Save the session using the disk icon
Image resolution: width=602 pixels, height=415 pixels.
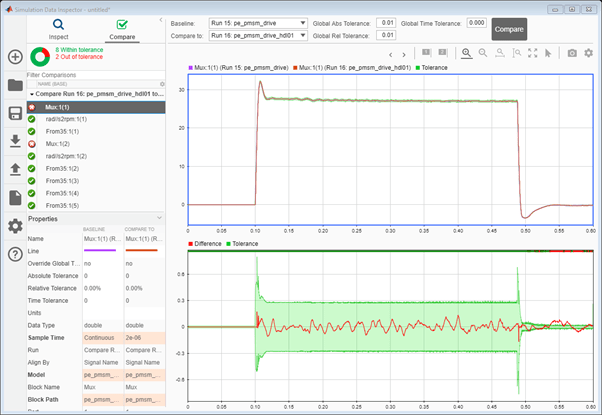14,113
